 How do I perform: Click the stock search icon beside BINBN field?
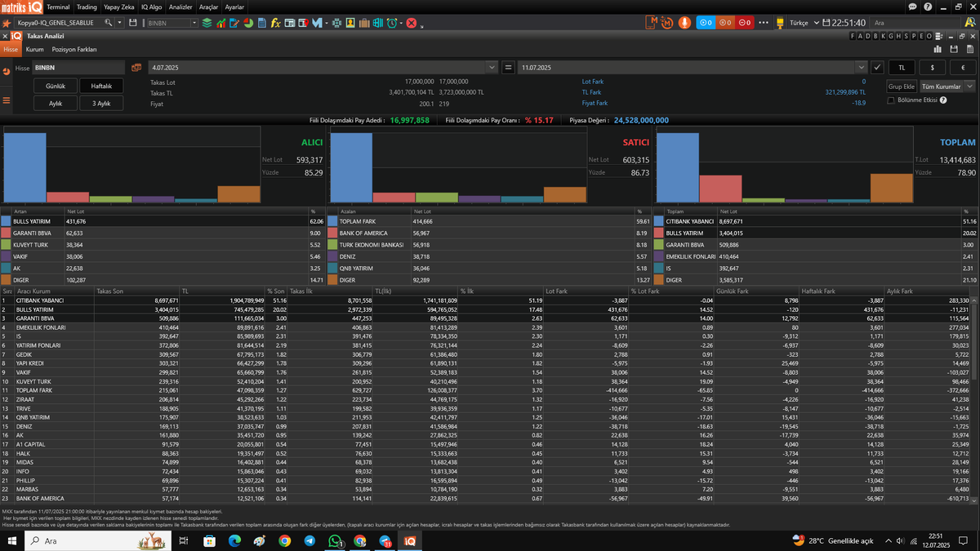coord(136,67)
